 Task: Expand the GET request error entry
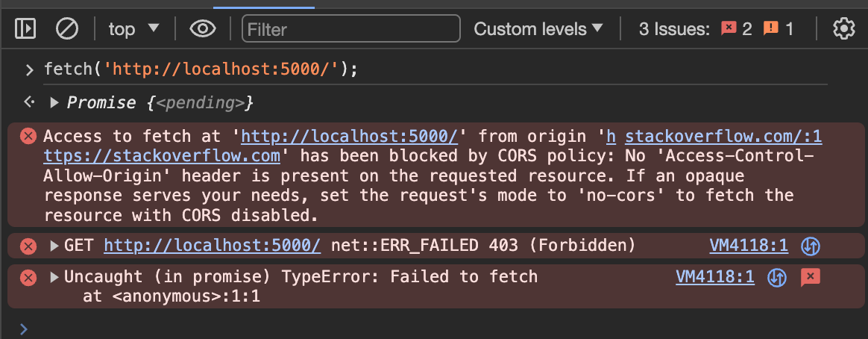click(x=54, y=246)
